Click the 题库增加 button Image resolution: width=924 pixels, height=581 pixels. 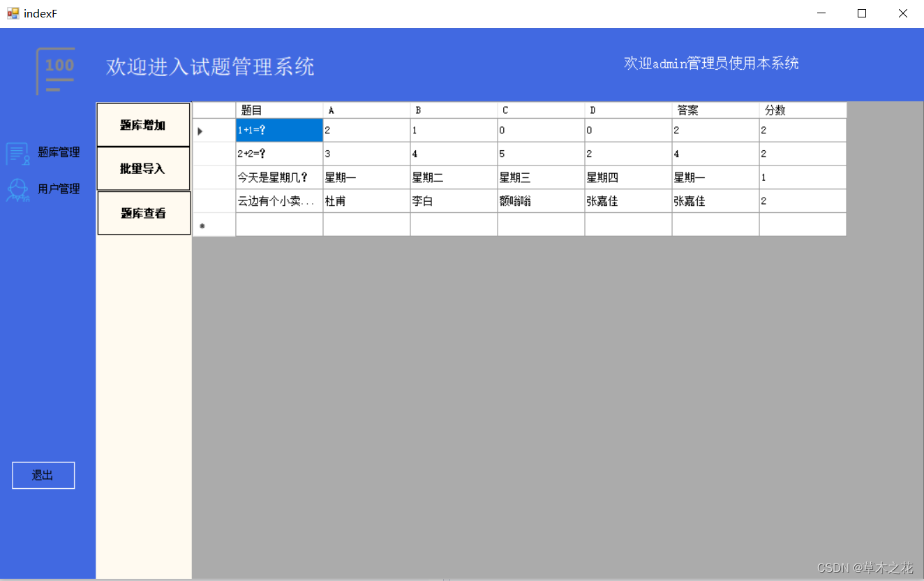143,125
